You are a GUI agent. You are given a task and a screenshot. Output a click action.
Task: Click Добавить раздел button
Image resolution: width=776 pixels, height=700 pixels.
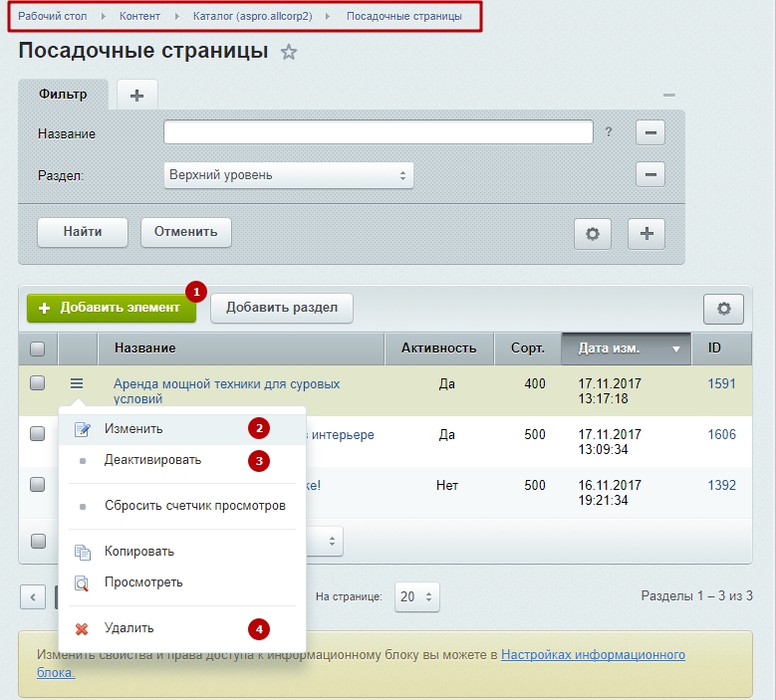click(x=282, y=308)
